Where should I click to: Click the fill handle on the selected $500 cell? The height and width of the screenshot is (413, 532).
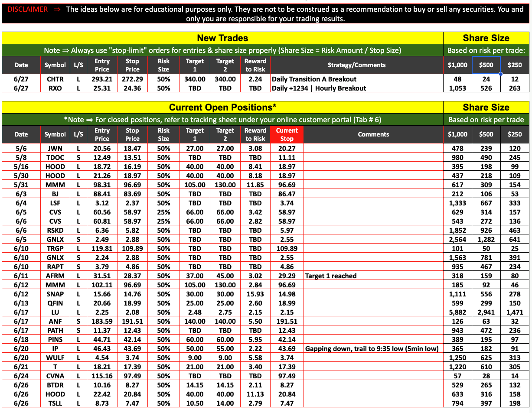500,74
